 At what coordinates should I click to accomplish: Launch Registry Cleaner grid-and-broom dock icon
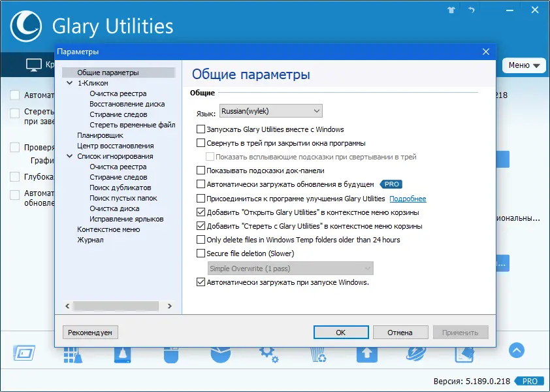click(x=73, y=355)
